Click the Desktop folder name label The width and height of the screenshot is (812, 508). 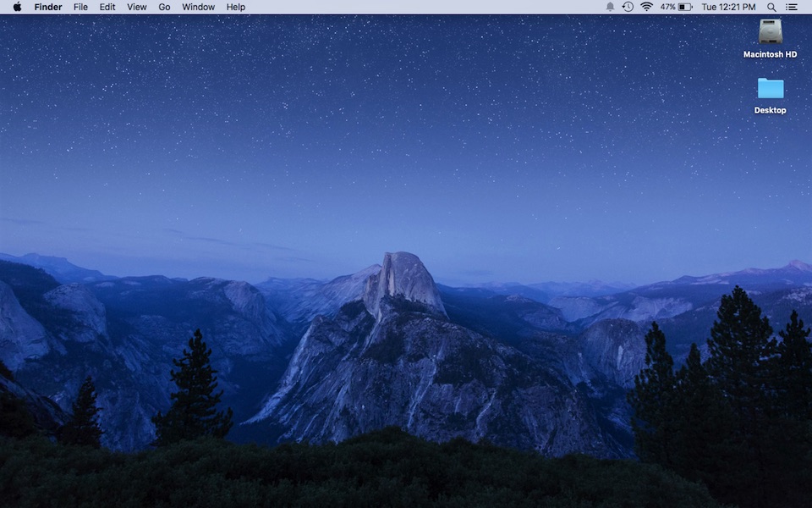click(770, 110)
